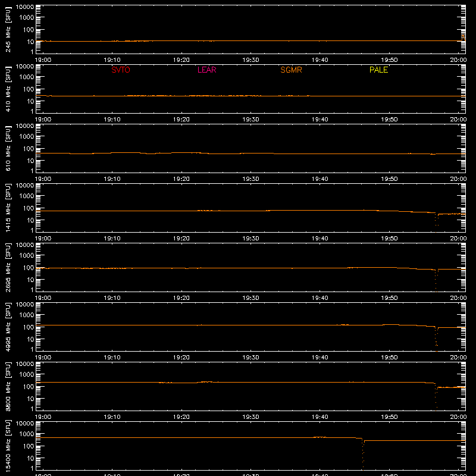Screen dimensions: 476x476
Task: Click the 1000 tick value on 15400 MHz axis
Action: (27, 434)
